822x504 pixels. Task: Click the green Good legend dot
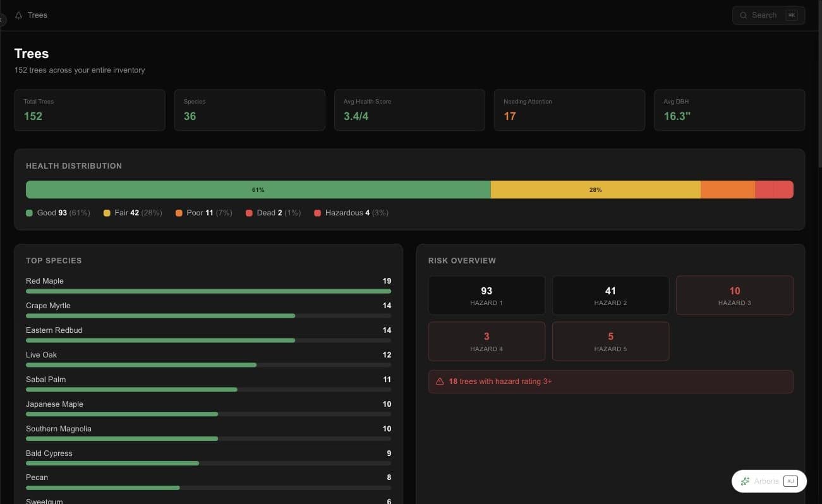tap(29, 213)
